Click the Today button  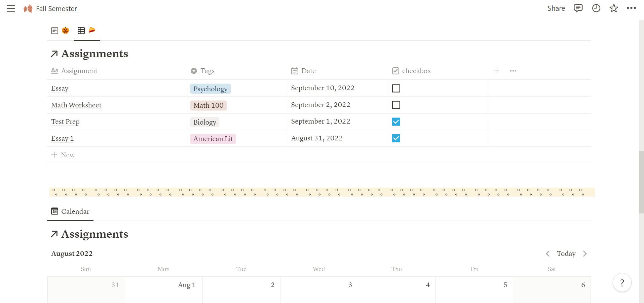[566, 254]
